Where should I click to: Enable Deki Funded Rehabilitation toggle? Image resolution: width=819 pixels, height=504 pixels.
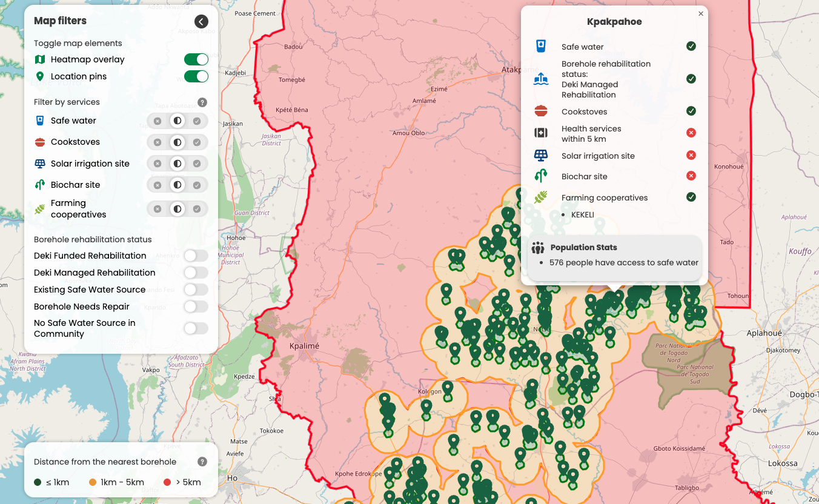click(x=196, y=256)
